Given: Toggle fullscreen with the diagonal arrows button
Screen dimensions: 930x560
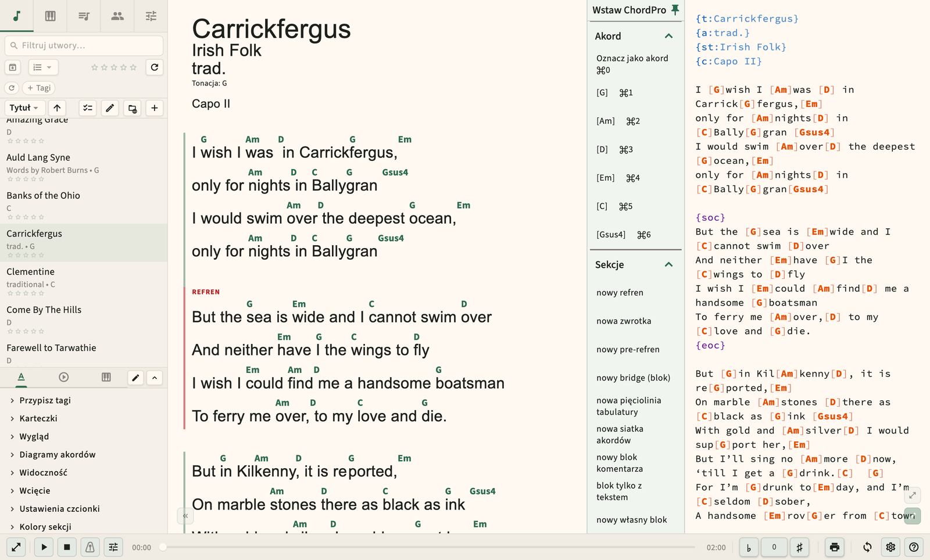Looking at the screenshot, I should [x=16, y=547].
